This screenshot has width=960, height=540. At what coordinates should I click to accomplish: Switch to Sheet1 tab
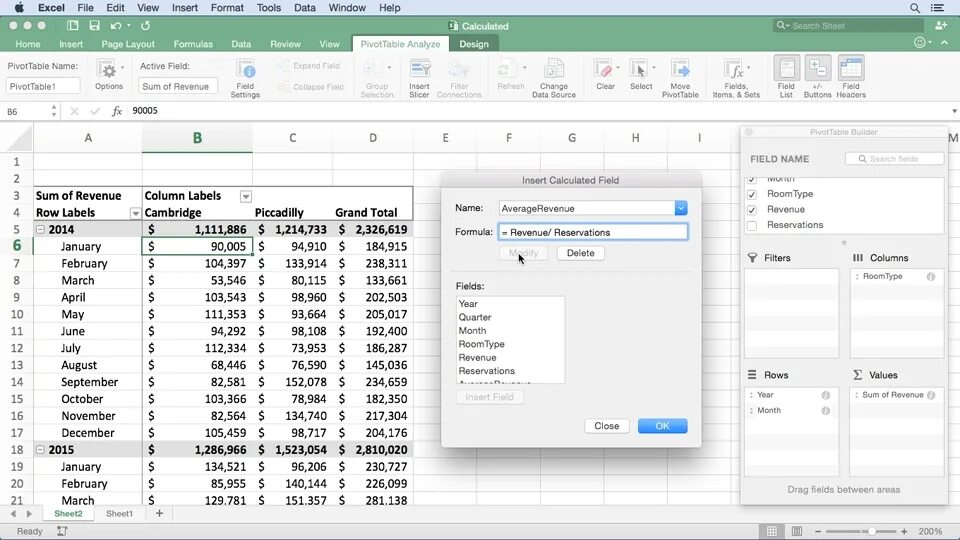coord(119,514)
